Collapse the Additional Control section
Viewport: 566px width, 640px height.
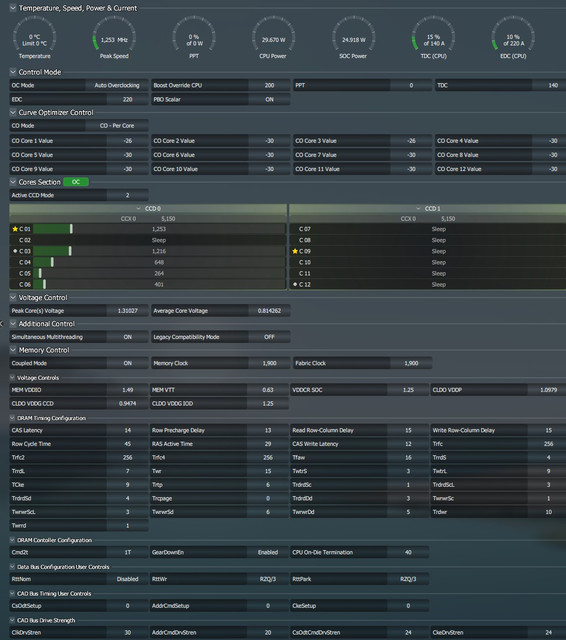13,323
